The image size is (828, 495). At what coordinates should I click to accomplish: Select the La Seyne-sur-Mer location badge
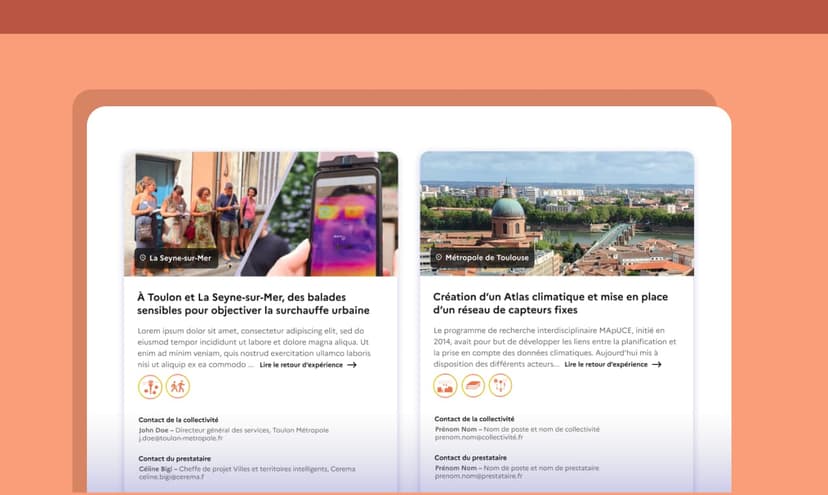[x=175, y=258]
